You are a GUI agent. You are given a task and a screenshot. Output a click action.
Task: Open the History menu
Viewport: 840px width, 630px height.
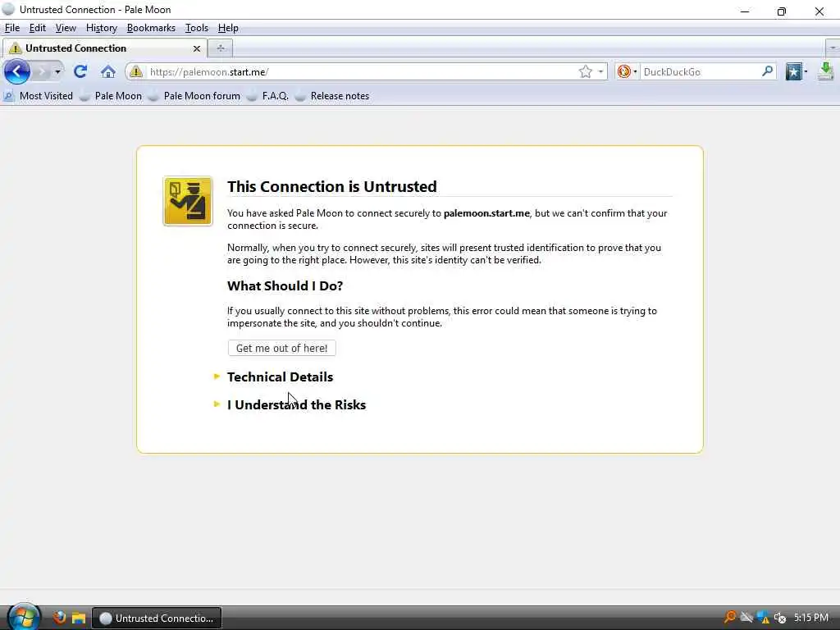101,28
